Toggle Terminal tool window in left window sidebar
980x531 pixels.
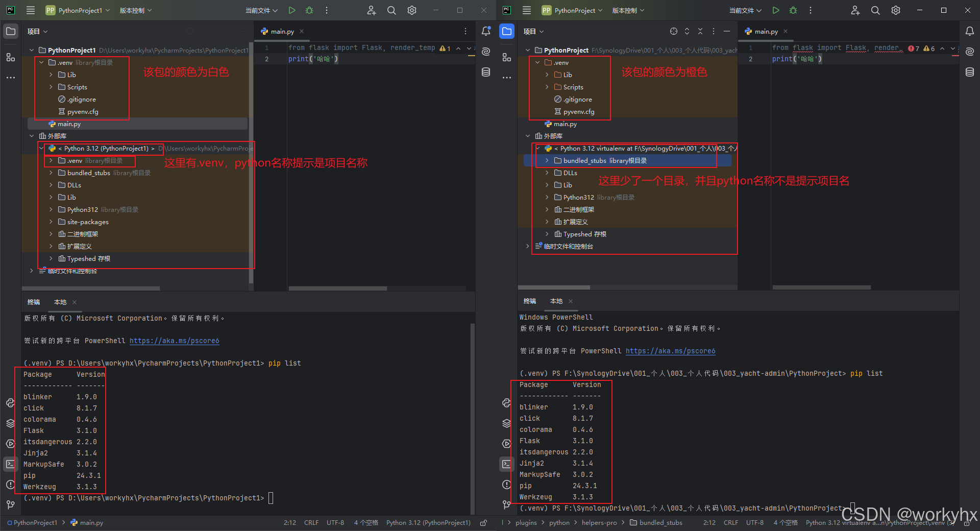point(10,464)
